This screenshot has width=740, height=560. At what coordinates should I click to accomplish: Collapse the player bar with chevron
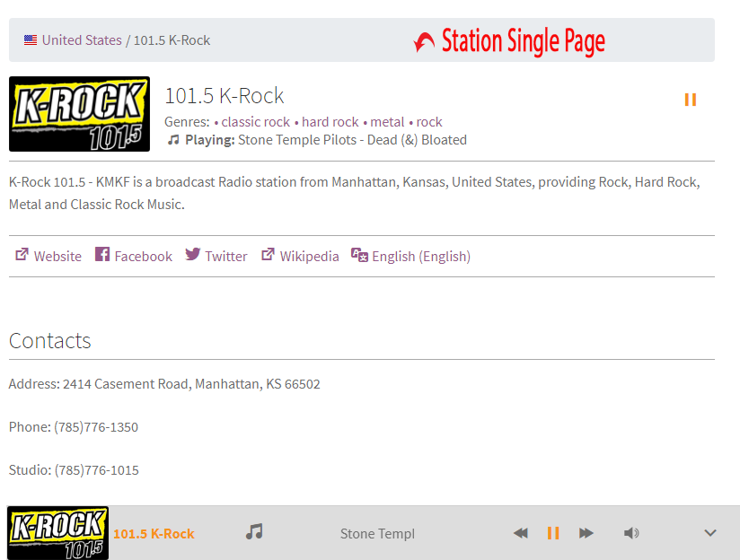710,533
